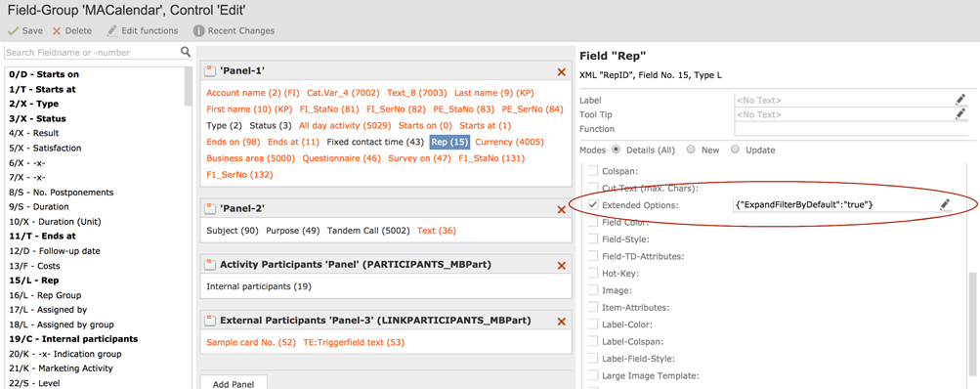
Task: Enable the Cut Text (max. Chars) checkbox
Action: click(x=592, y=188)
